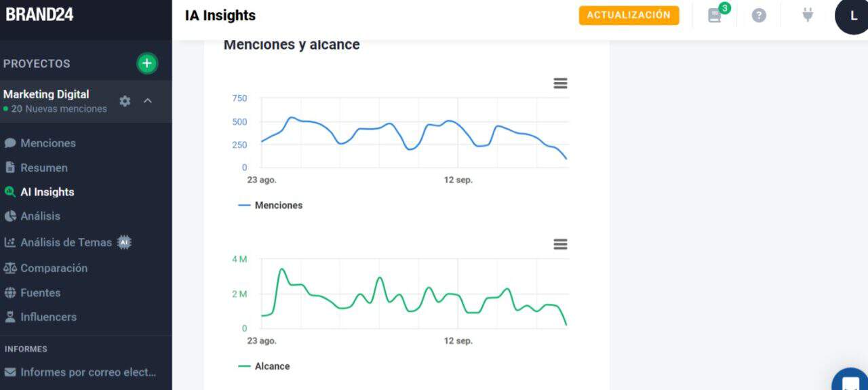The width and height of the screenshot is (868, 390).
Task: Open notifications icon with badge 3
Action: click(715, 15)
